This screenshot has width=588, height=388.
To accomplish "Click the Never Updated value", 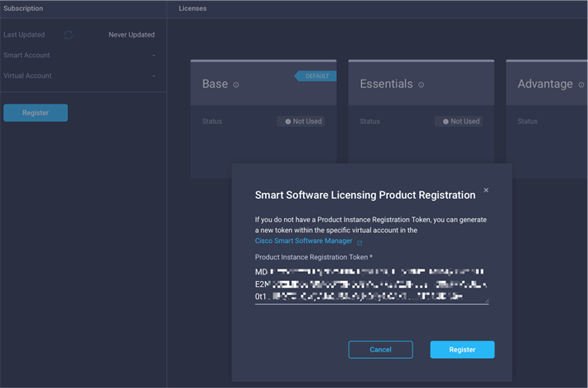I will pyautogui.click(x=132, y=35).
